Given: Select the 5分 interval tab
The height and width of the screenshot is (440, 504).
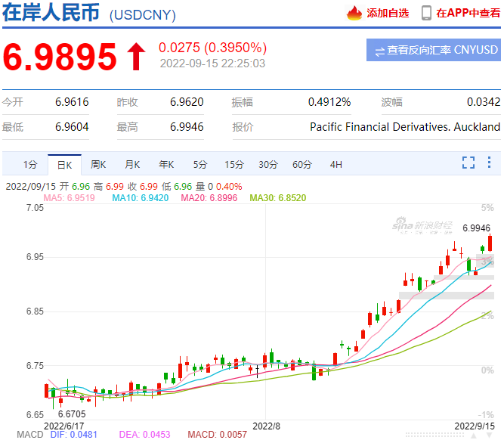Looking at the screenshot, I should [199, 164].
